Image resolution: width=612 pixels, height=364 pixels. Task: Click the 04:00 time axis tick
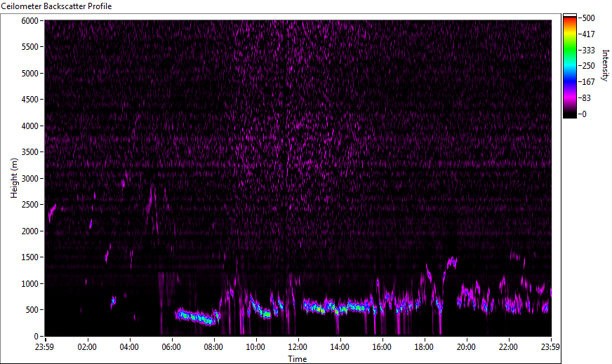[x=129, y=347]
